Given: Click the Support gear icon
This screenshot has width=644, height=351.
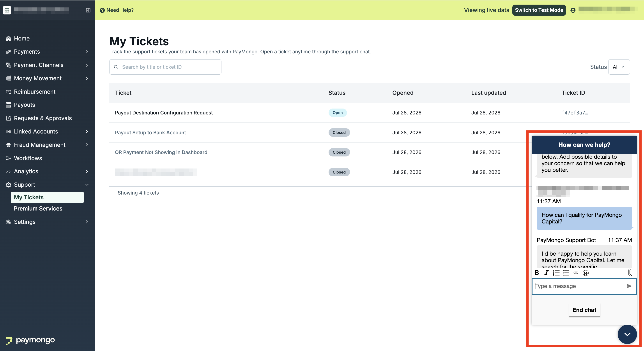Looking at the screenshot, I should tap(9, 185).
